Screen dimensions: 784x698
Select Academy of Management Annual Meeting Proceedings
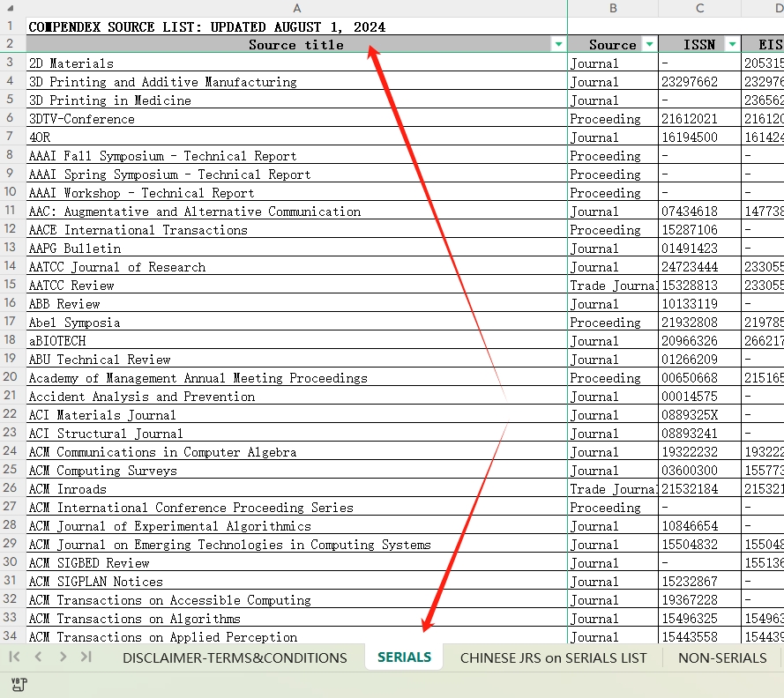tap(296, 377)
